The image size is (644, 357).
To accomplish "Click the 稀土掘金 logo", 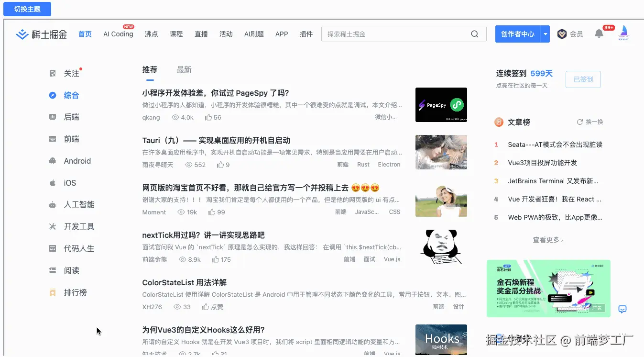I will point(42,34).
